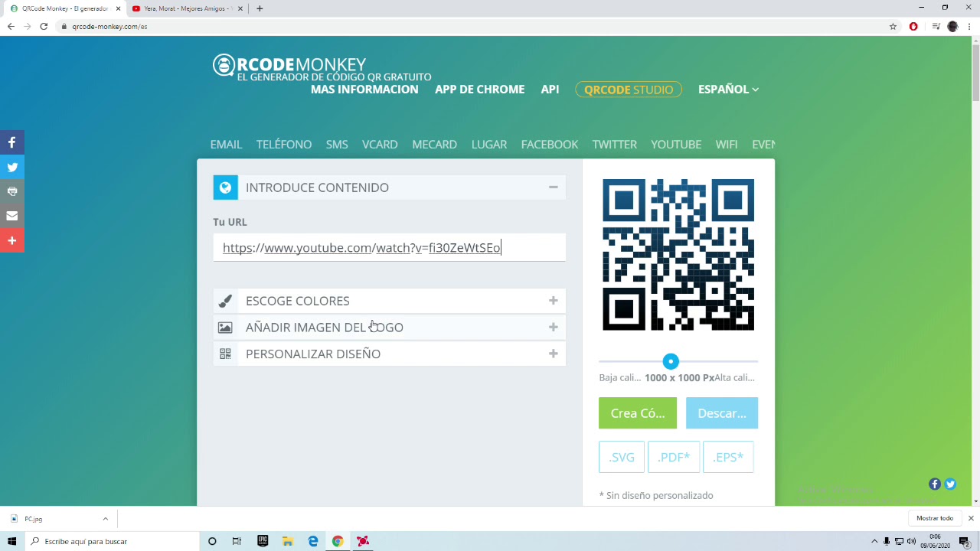The image size is (980, 551).
Task: Click the small Facebook icon bottom right
Action: coord(935,484)
